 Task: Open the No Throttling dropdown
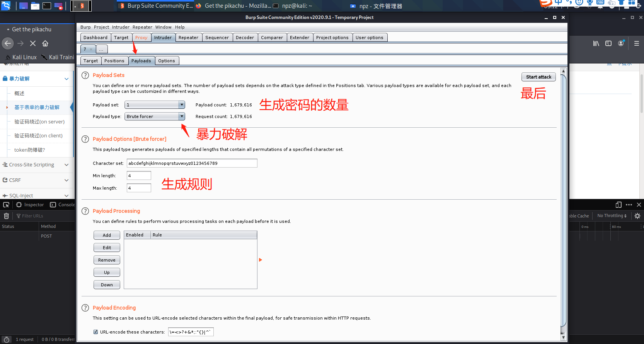[612, 216]
